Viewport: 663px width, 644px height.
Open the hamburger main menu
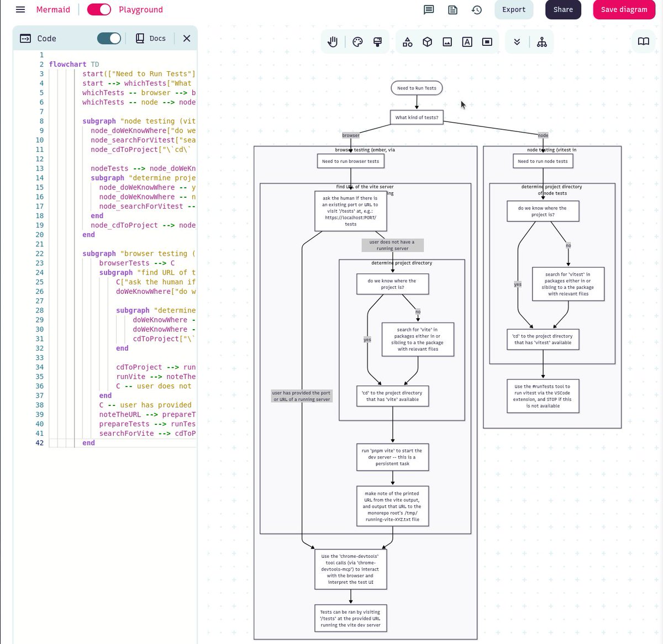coord(20,9)
